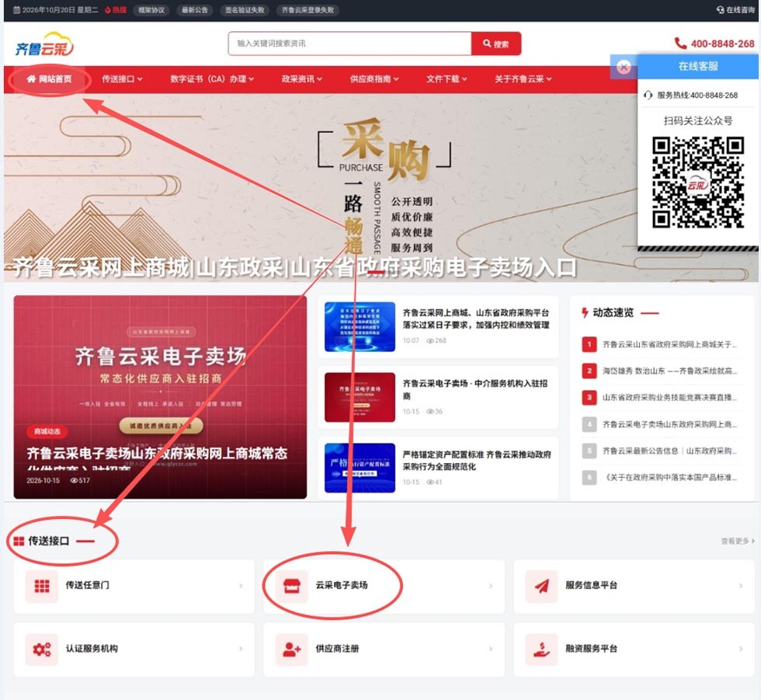Expand the 关于齐鲁云采 dropdown
Image resolution: width=761 pixels, height=700 pixels.
pyautogui.click(x=523, y=79)
